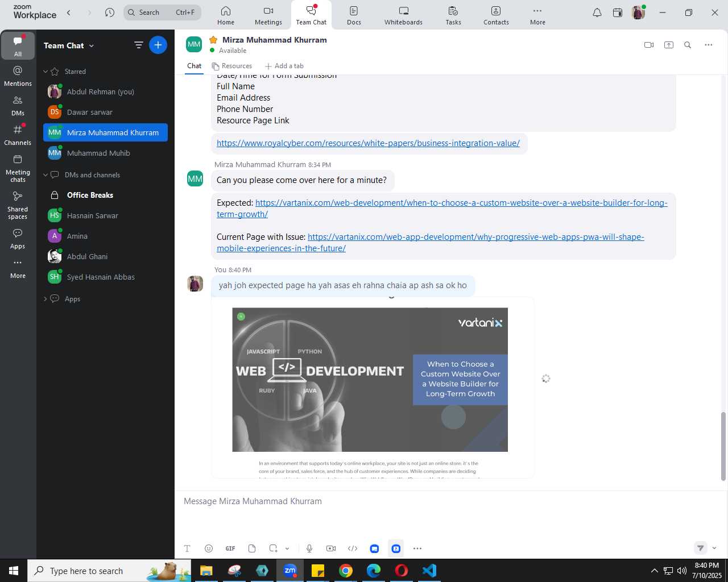Record an audio message
The image size is (728, 582).
[x=309, y=548]
